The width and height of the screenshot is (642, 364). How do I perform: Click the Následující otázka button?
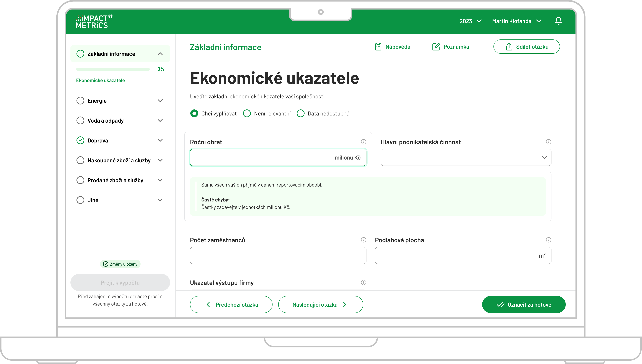[321, 304]
